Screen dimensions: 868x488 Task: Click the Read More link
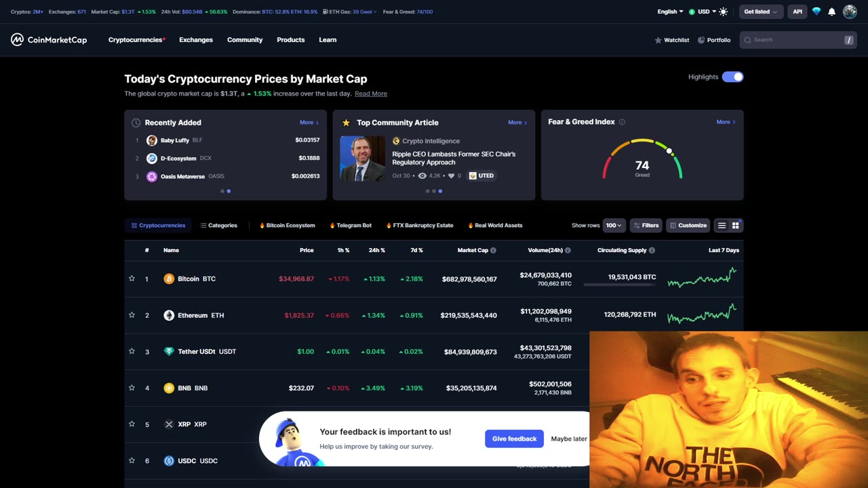(371, 94)
